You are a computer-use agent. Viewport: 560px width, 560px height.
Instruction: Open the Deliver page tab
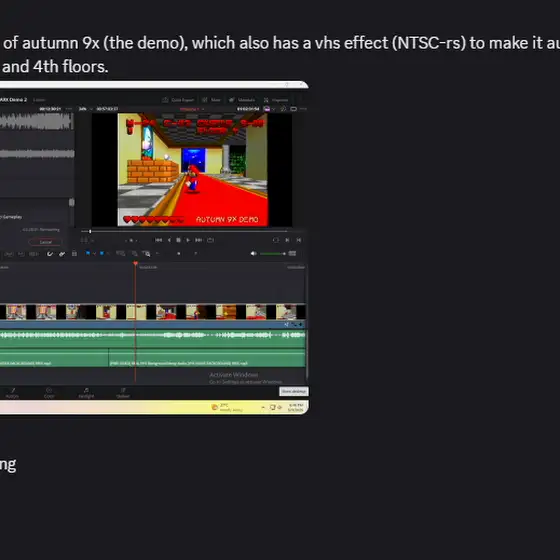coord(123,393)
